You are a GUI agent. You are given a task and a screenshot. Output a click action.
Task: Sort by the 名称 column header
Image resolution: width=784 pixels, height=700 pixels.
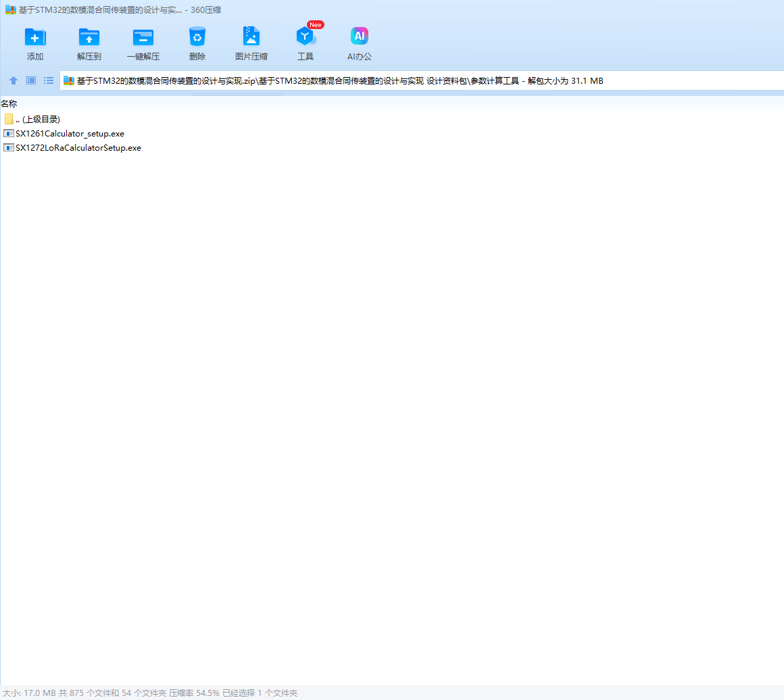coord(9,104)
